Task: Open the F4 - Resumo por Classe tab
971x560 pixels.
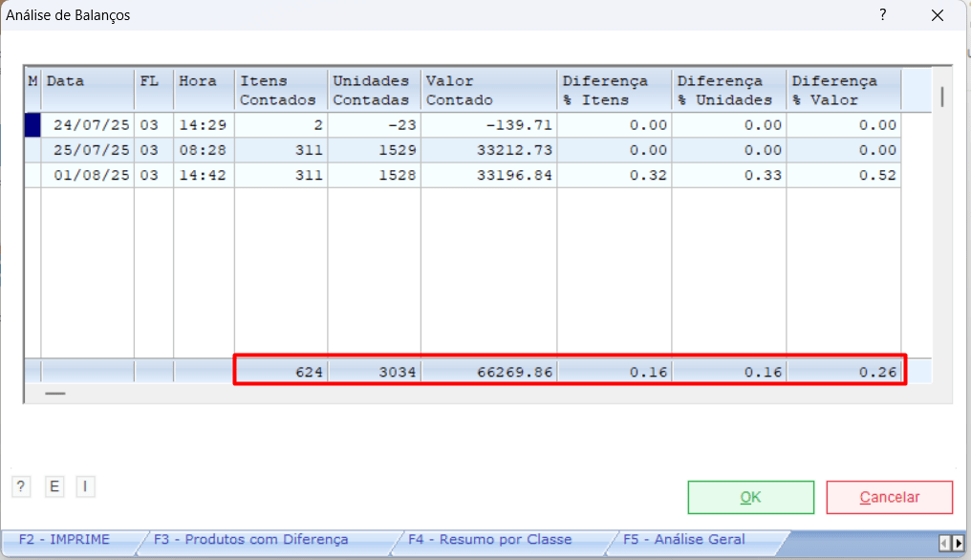Action: 489,540
